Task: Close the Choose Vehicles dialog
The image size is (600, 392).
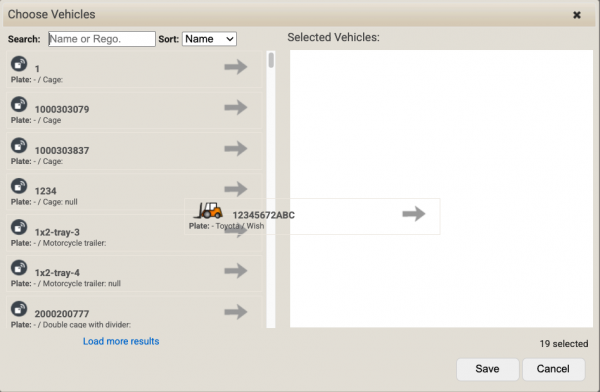Action: (577, 15)
